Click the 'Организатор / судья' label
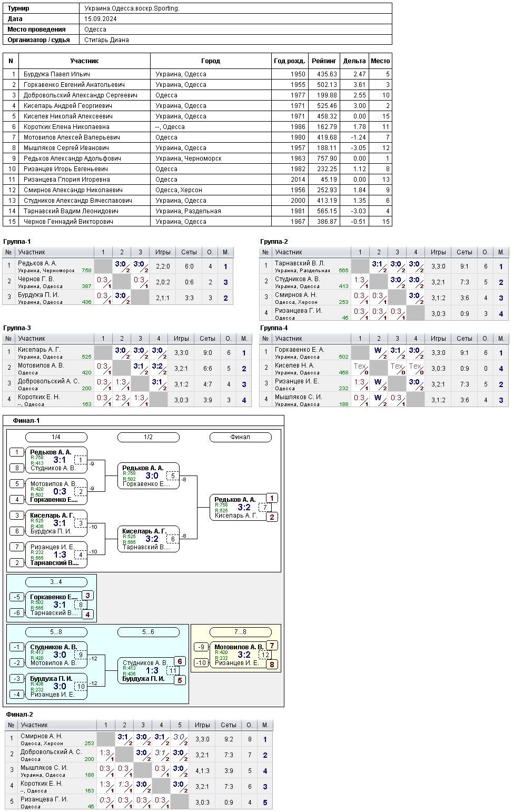Viewport: 514px width, 812px height. 39,40
